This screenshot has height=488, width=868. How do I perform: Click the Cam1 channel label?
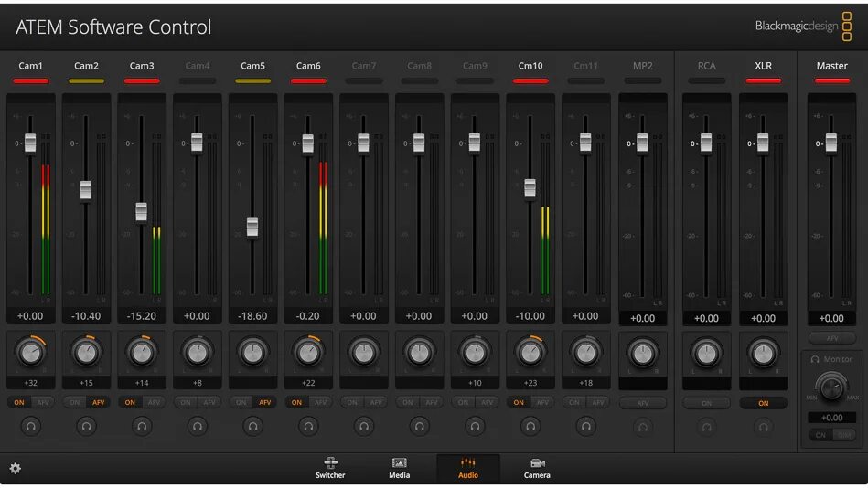[x=30, y=65]
